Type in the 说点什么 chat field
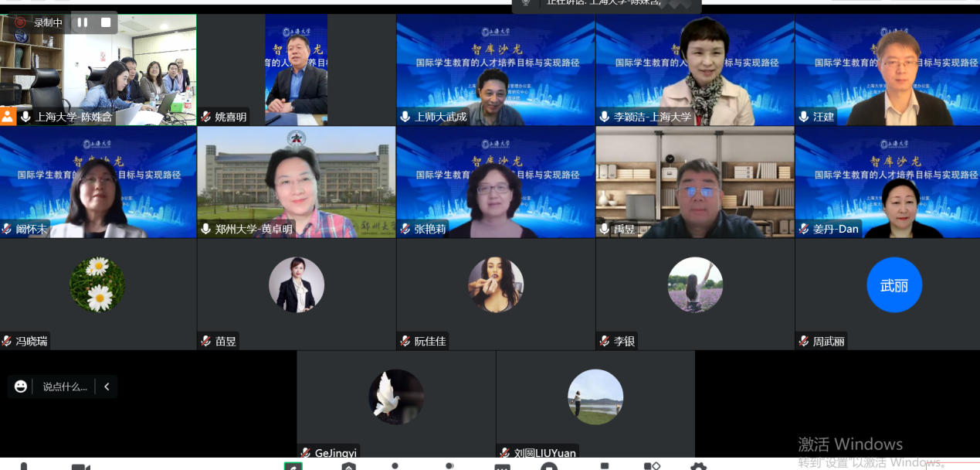This screenshot has width=980, height=470. pos(64,387)
